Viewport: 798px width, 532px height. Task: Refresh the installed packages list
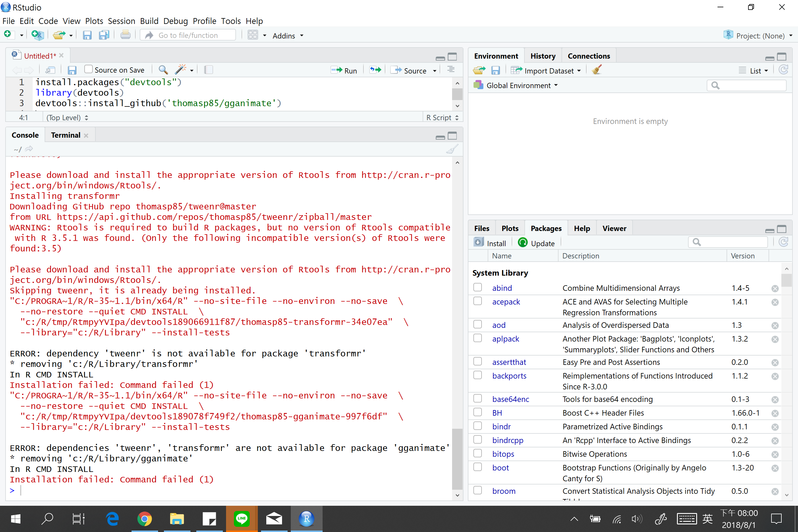784,242
